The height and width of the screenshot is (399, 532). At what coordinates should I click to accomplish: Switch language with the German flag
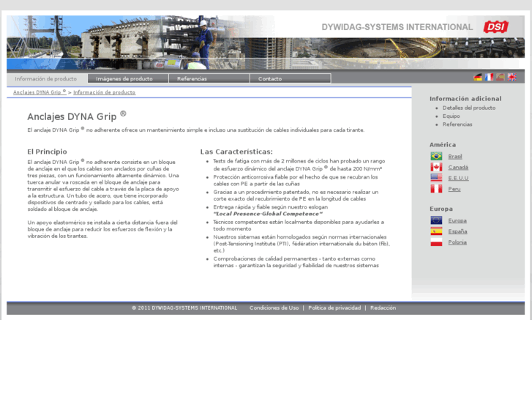tap(478, 78)
